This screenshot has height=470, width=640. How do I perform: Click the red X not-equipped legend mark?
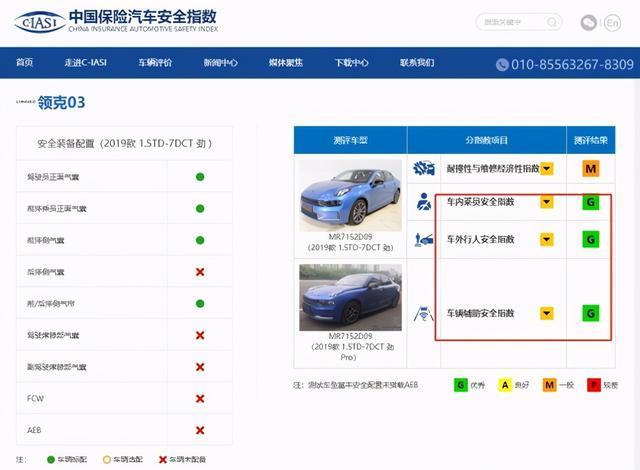click(x=162, y=460)
